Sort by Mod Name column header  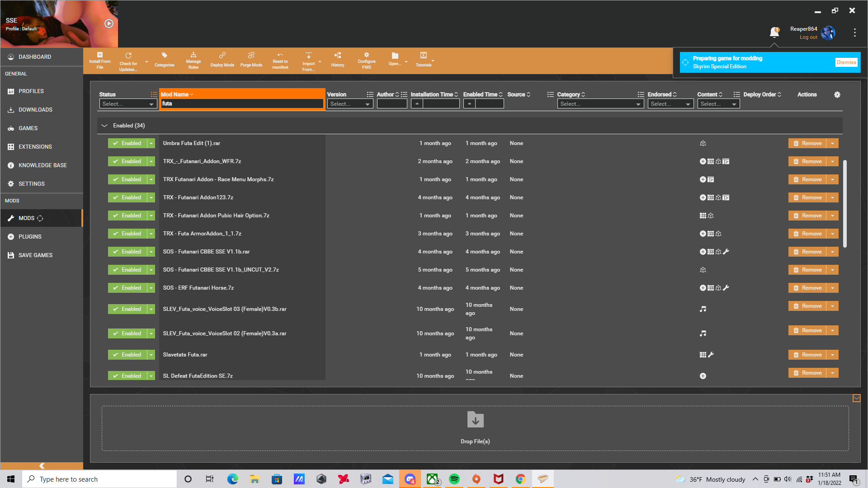(177, 94)
